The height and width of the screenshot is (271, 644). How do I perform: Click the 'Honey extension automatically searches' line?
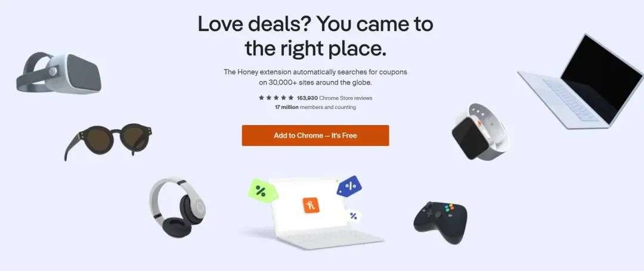pyautogui.click(x=315, y=71)
